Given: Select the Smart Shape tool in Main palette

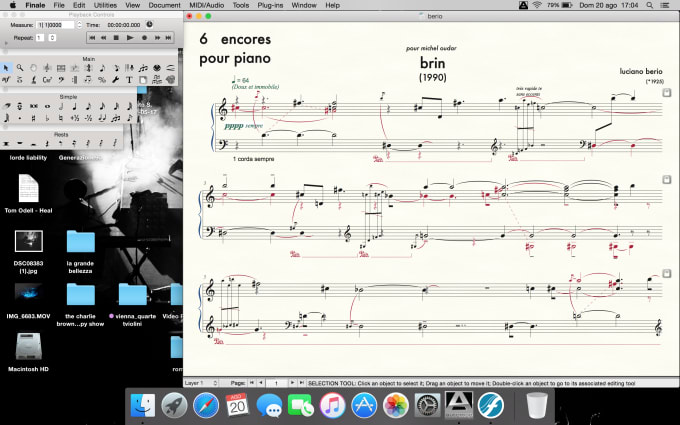Looking at the screenshot, I should click(170, 68).
